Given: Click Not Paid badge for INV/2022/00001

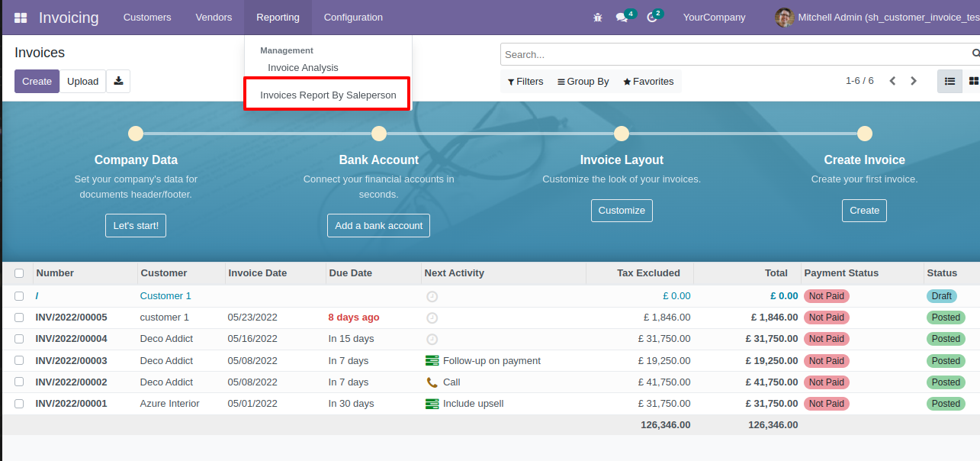Looking at the screenshot, I should (x=827, y=404).
